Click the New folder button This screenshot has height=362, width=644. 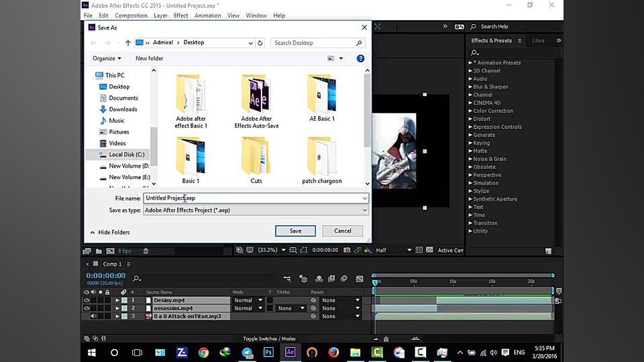tap(149, 58)
